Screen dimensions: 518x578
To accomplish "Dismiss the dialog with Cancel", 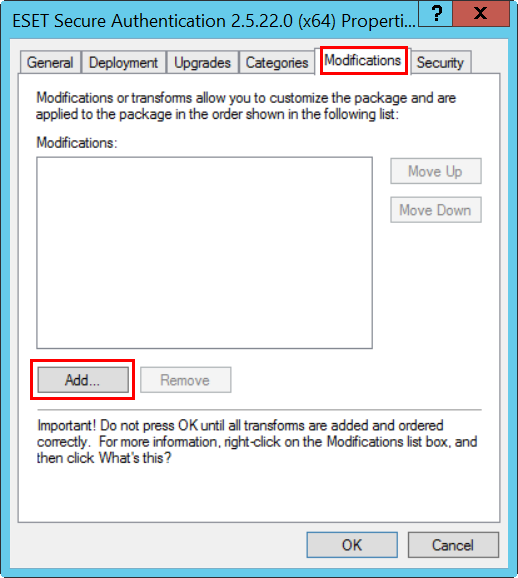I will pyautogui.click(x=453, y=545).
